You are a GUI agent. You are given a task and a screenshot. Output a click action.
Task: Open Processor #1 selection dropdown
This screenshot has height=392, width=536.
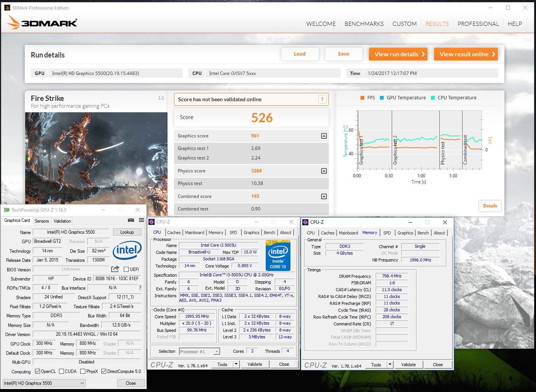tap(199, 352)
